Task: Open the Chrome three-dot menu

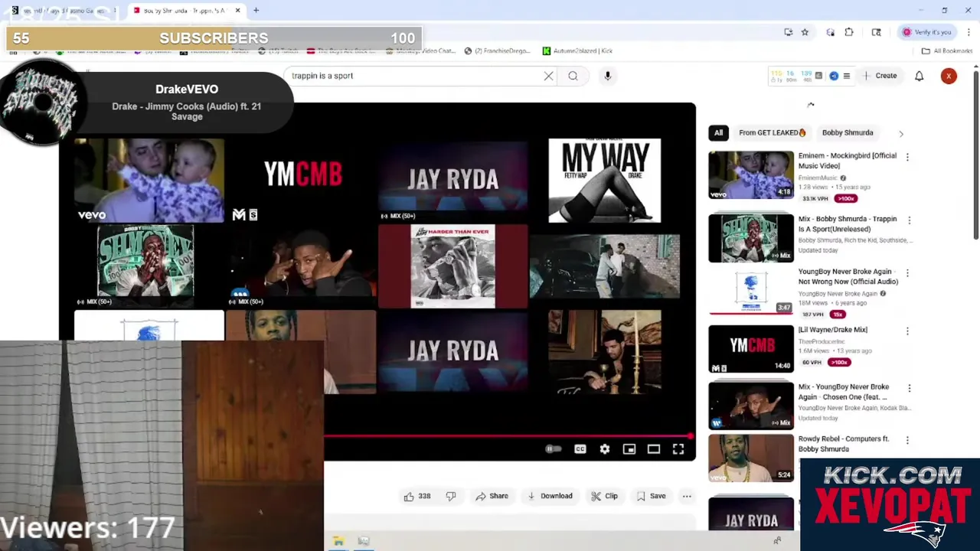Action: click(969, 32)
